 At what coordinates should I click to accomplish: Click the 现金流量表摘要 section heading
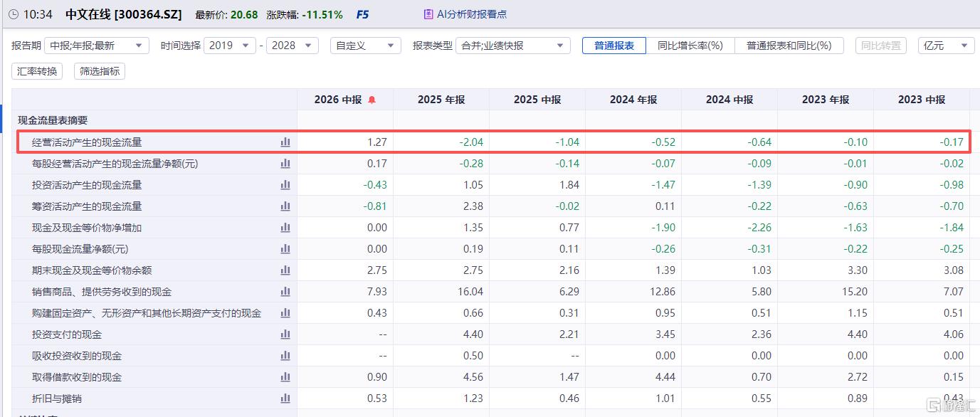pos(53,121)
